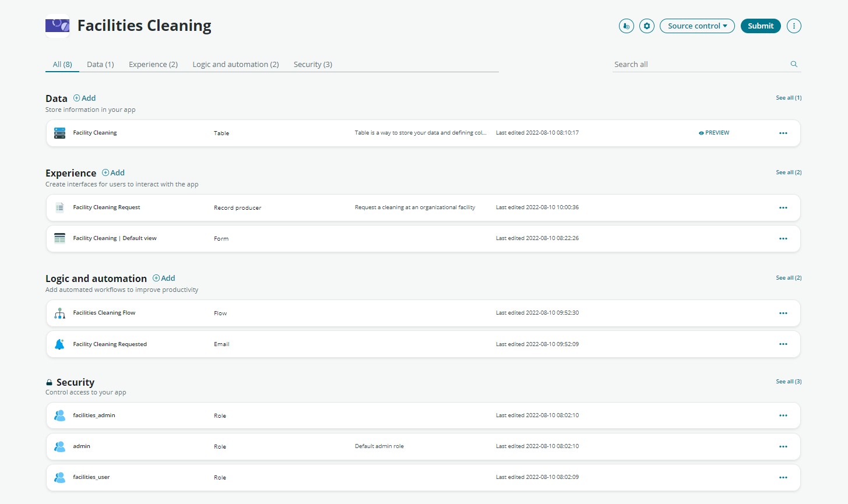Switch to Logic and automation (2) tab

click(235, 64)
